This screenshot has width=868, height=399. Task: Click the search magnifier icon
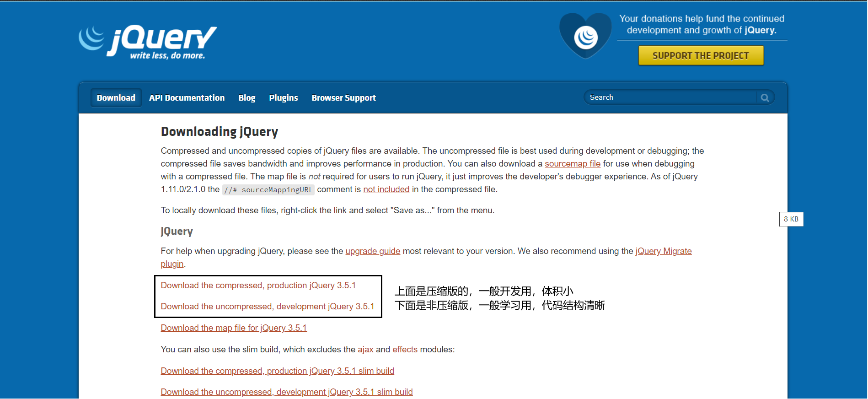coord(765,97)
